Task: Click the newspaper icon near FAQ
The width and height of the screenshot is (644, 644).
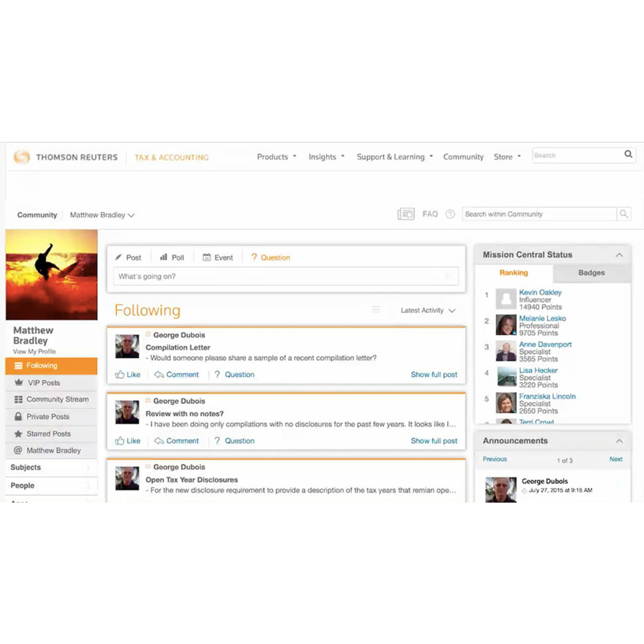Action: pos(406,214)
